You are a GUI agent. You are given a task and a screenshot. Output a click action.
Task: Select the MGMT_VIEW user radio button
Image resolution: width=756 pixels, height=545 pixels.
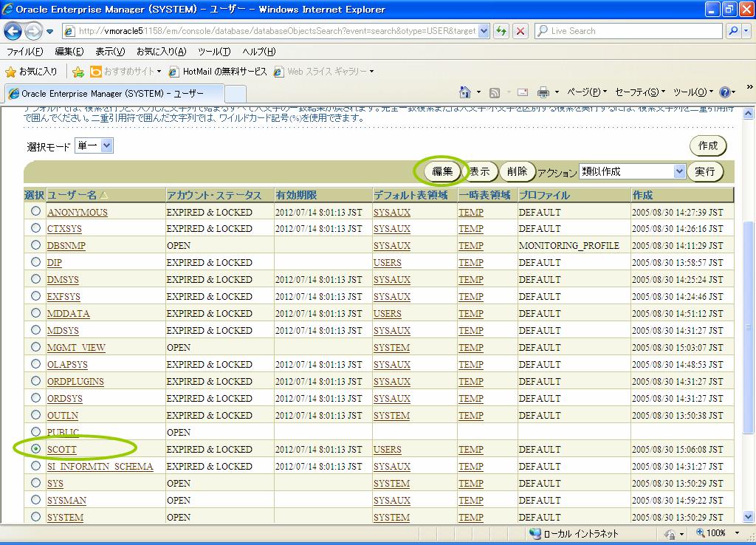[35, 346]
